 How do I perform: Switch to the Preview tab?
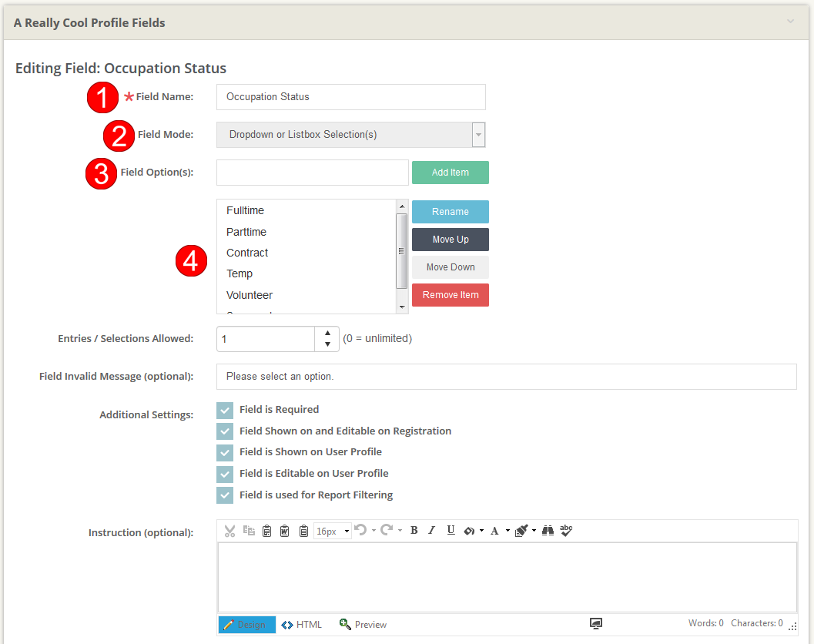363,625
